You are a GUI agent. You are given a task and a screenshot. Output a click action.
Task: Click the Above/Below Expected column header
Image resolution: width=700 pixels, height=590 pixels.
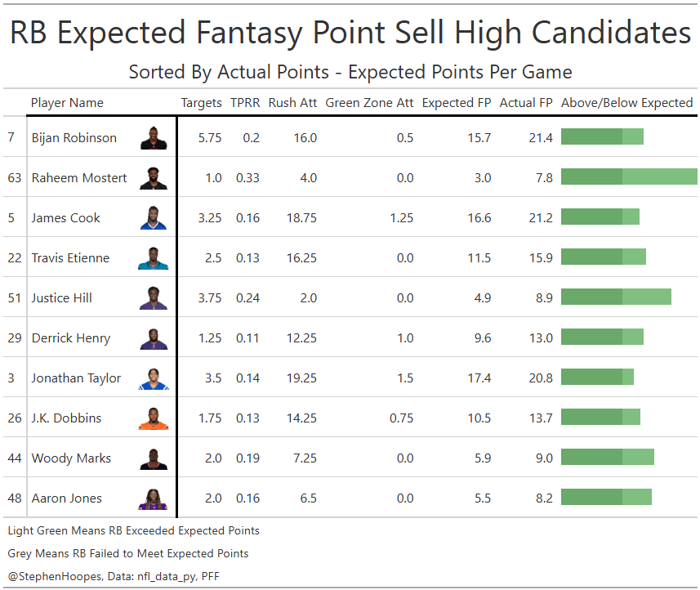pyautogui.click(x=626, y=103)
